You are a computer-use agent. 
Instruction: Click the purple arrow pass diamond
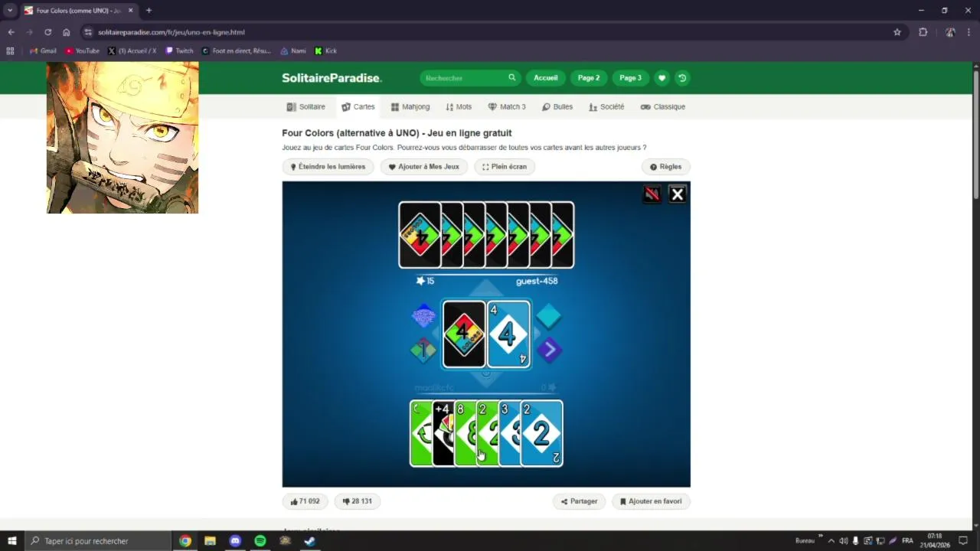click(548, 350)
